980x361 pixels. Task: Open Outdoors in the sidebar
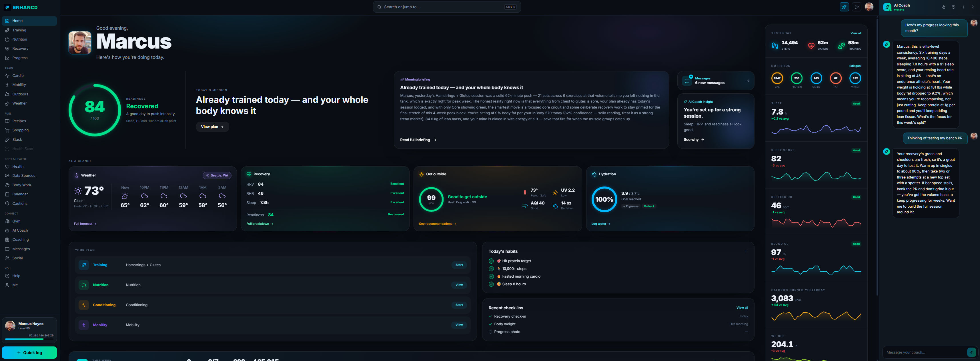(x=29, y=94)
